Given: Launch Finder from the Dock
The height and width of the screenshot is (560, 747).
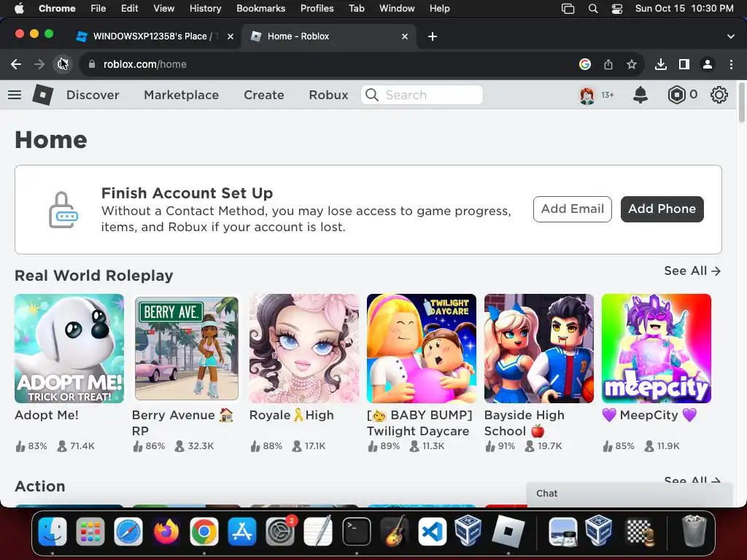Looking at the screenshot, I should click(53, 532).
